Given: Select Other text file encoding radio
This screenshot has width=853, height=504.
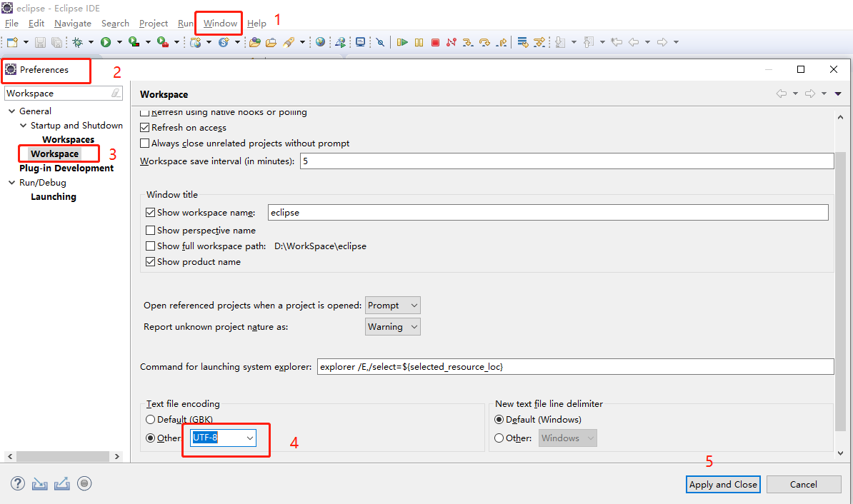Looking at the screenshot, I should (x=151, y=438).
